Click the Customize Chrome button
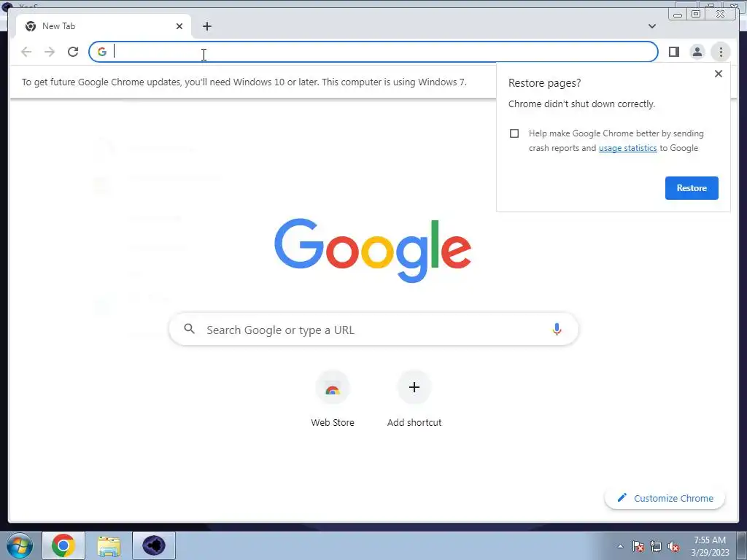 click(x=665, y=498)
